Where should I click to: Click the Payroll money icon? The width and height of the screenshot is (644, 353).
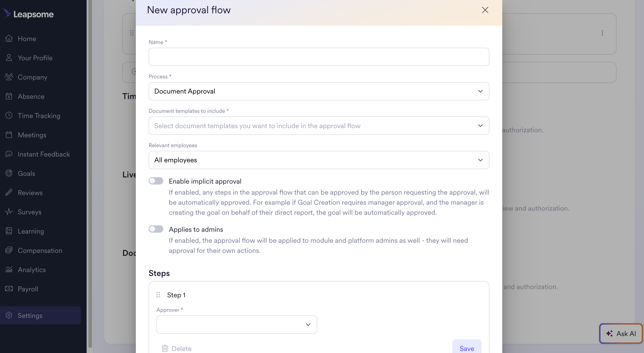pos(9,289)
